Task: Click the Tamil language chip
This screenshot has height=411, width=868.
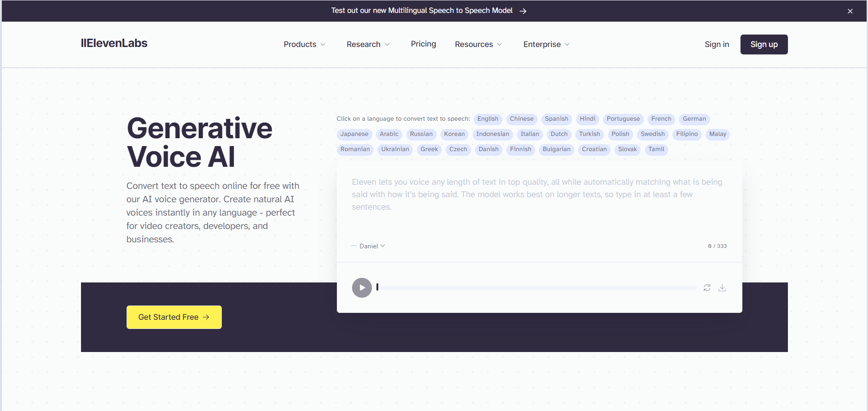Action: point(656,149)
